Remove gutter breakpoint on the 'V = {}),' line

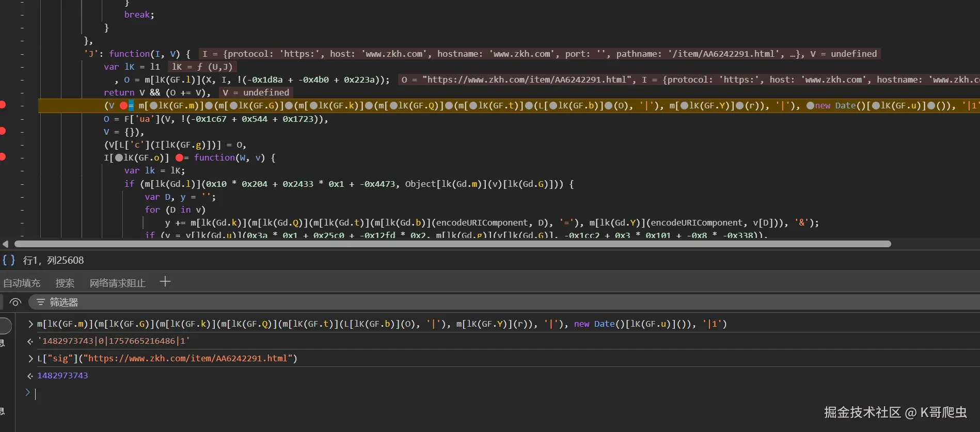pos(3,131)
